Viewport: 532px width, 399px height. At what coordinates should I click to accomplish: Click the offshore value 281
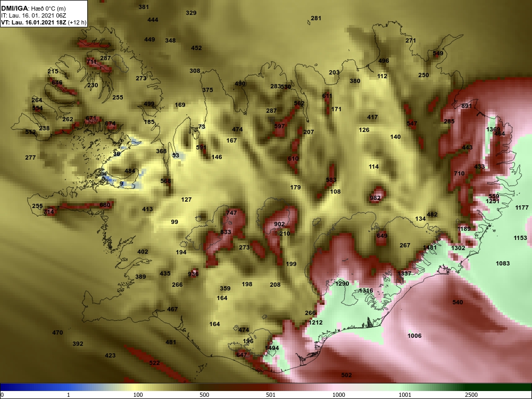point(316,18)
